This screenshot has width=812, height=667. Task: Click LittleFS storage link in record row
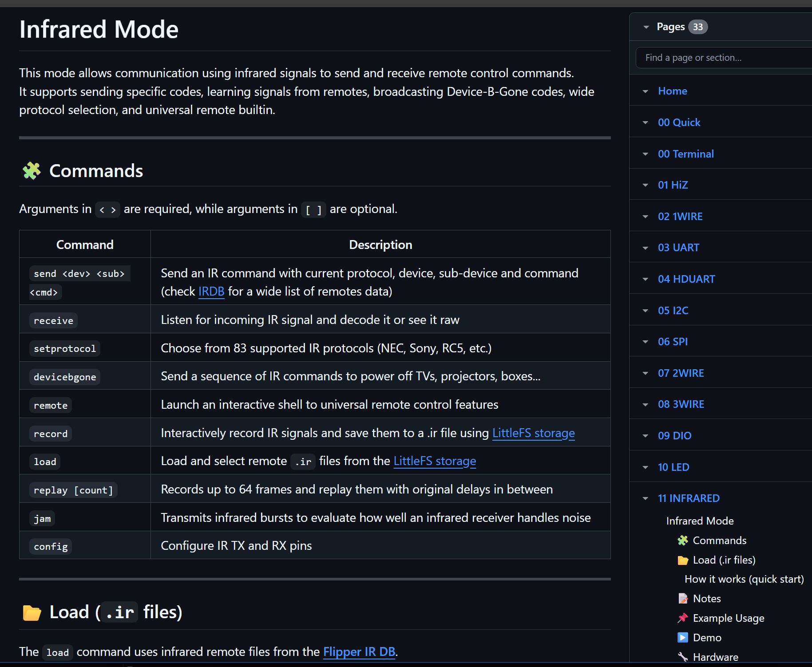533,433
